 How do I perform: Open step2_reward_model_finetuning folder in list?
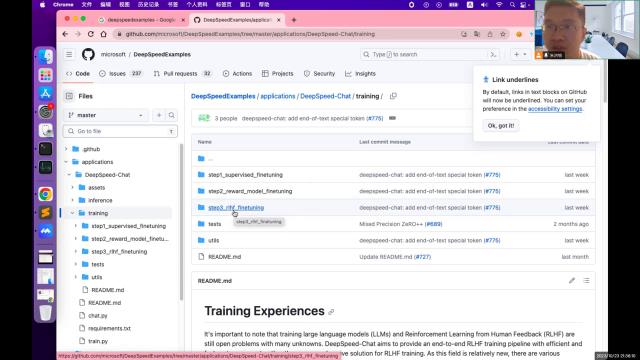(250, 191)
